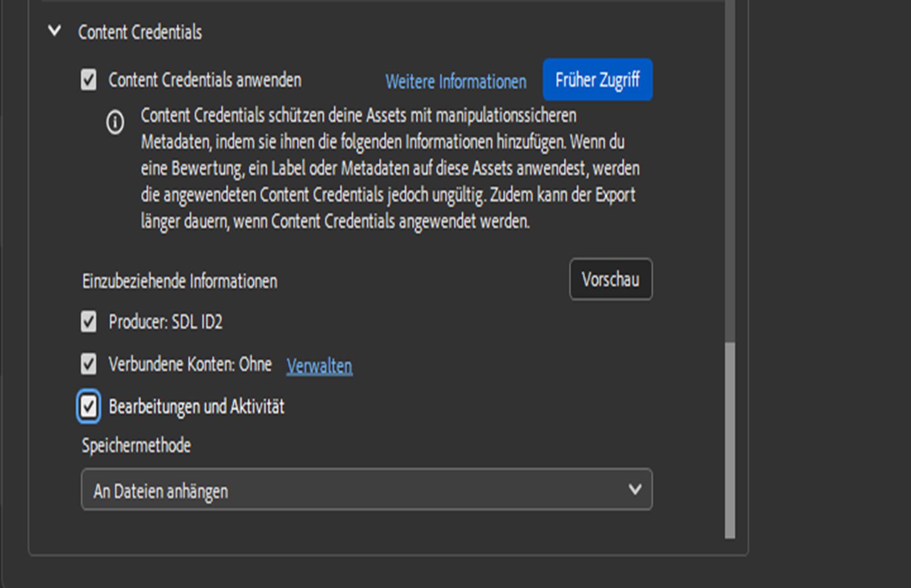
Task: Toggle Verbundene Konten: Ohne checkbox
Action: [x=89, y=364]
